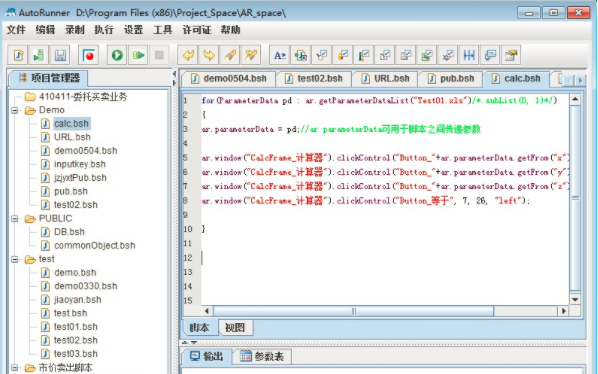Image resolution: width=598 pixels, height=374 pixels.
Task: Switch to the pub.bsh editor tab
Action: click(451, 79)
